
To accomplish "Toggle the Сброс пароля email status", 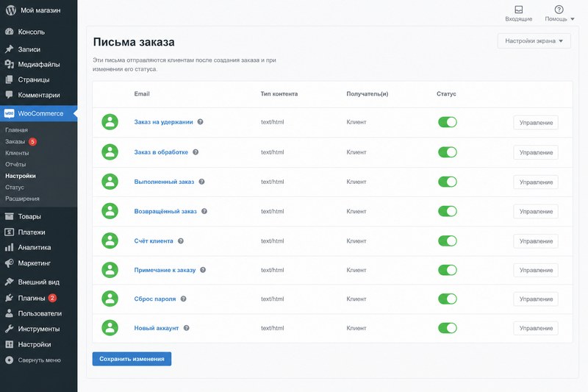I will tap(448, 299).
